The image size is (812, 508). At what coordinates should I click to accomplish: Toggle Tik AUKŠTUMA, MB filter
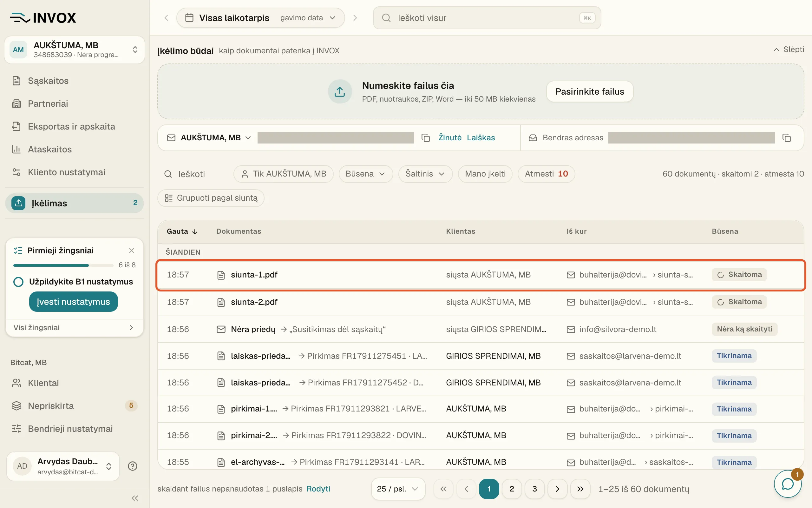283,174
